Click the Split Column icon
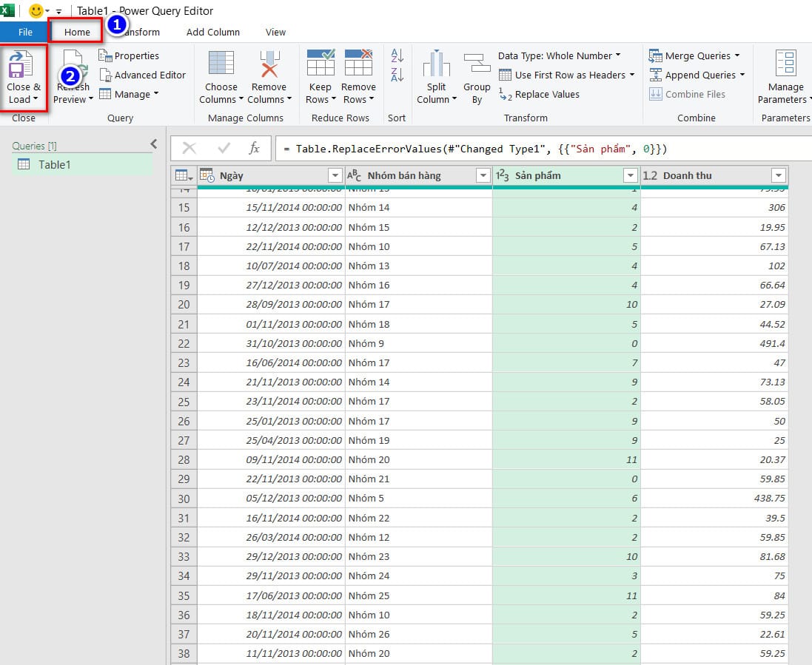Viewport: 812px width, 665px height. 437,65
